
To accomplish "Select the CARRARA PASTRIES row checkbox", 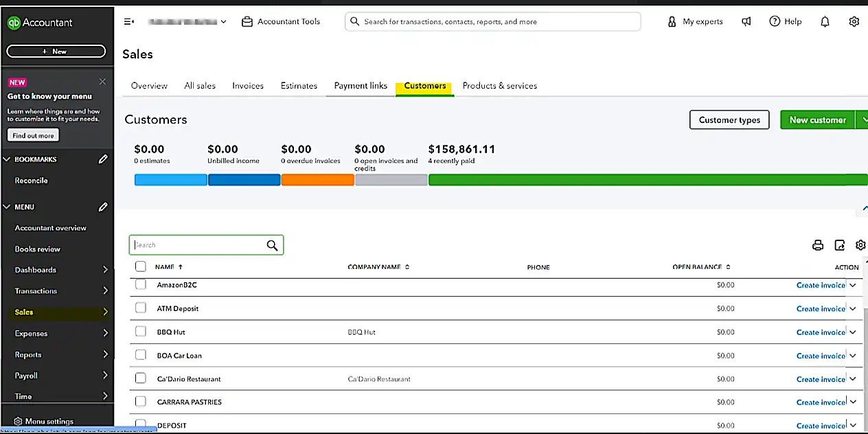I will (141, 402).
